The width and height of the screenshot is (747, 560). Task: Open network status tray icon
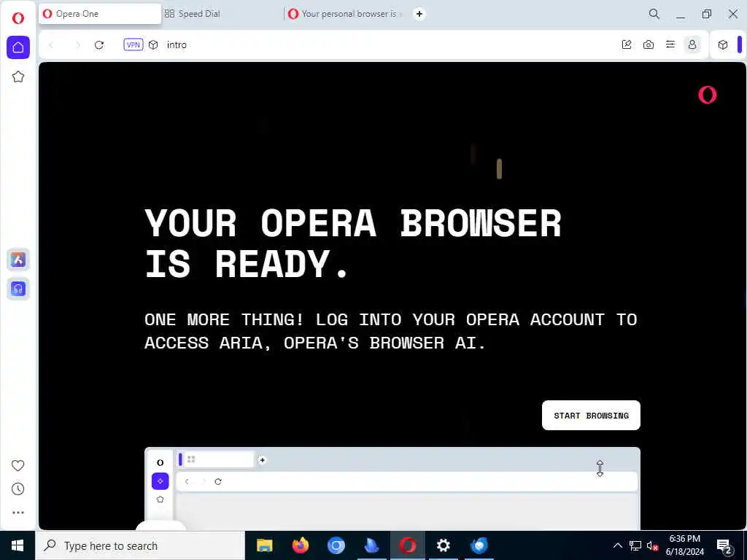635,545
